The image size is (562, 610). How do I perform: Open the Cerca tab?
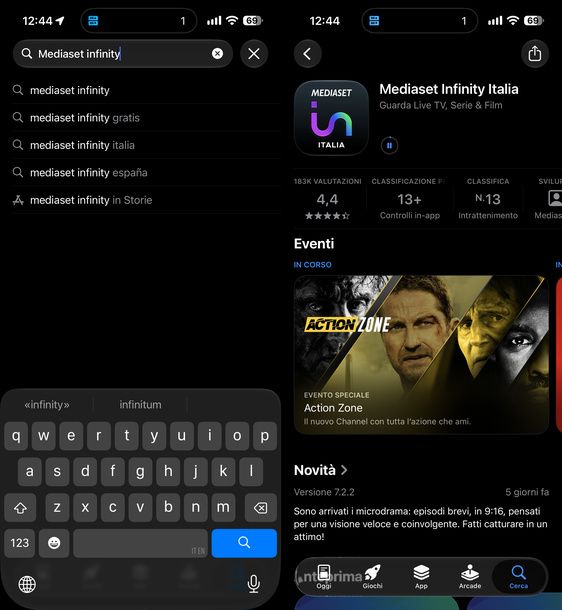518,577
